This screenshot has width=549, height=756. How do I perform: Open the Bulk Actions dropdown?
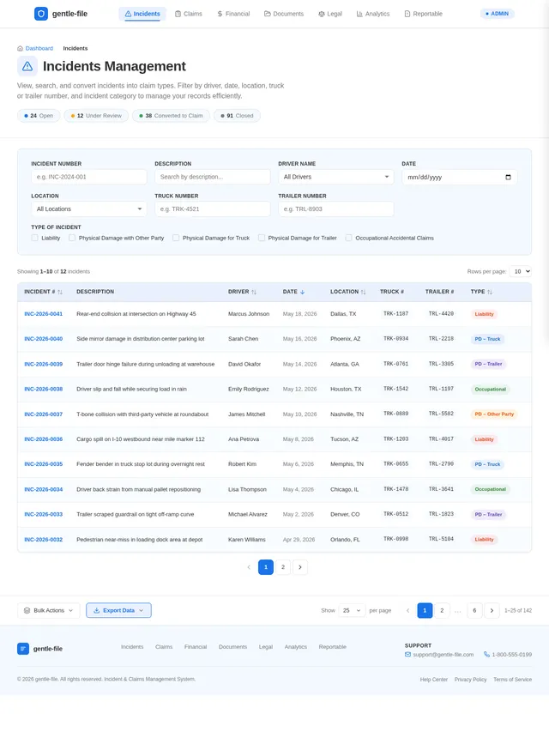pos(49,610)
